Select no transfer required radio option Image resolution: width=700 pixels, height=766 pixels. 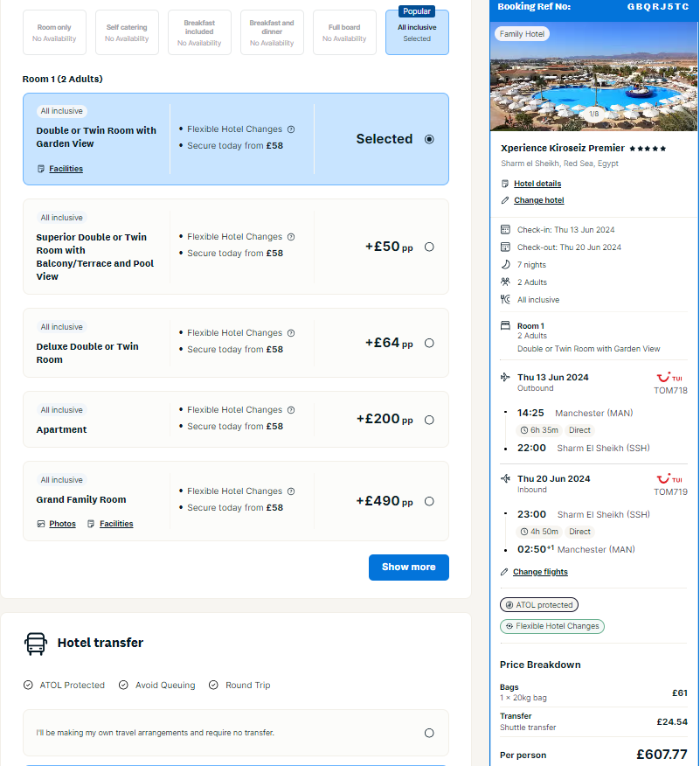pos(429,733)
